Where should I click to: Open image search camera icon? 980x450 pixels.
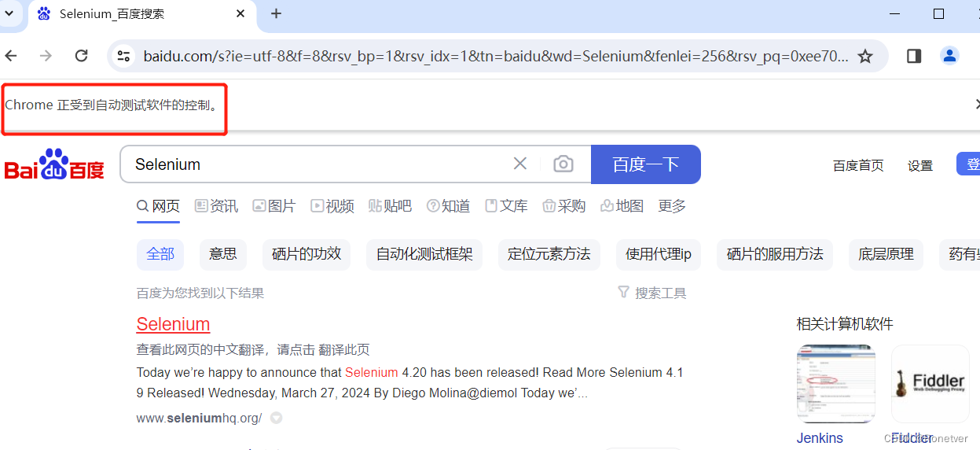tap(563, 164)
